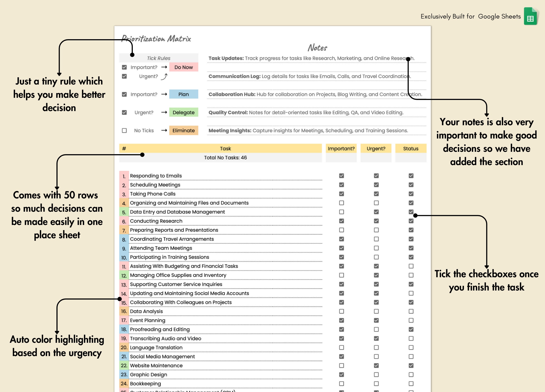Screen dimensions: 545x392
Task: Uncheck Urgent? for Data Entry and Database Management
Action: pos(376,212)
